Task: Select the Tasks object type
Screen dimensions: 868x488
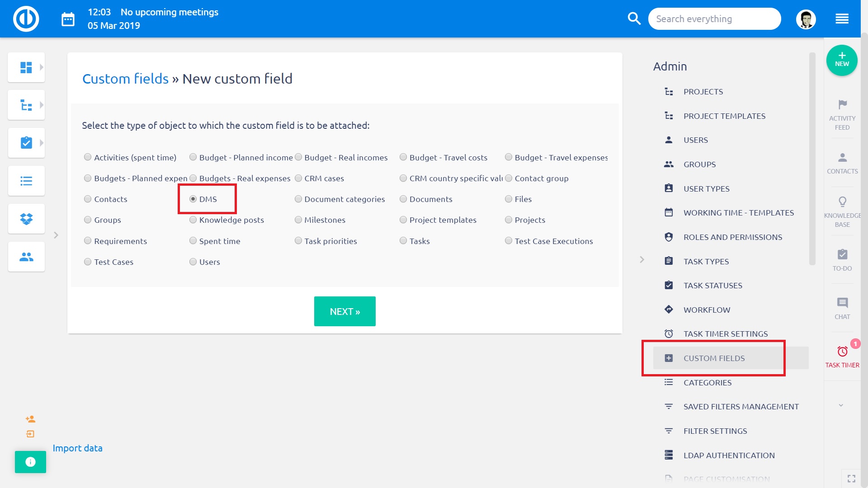Action: click(x=403, y=241)
